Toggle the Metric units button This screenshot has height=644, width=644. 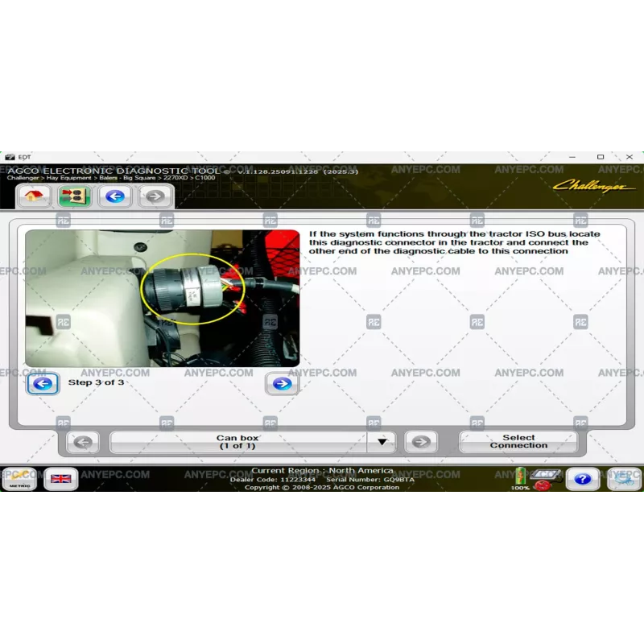point(19,479)
